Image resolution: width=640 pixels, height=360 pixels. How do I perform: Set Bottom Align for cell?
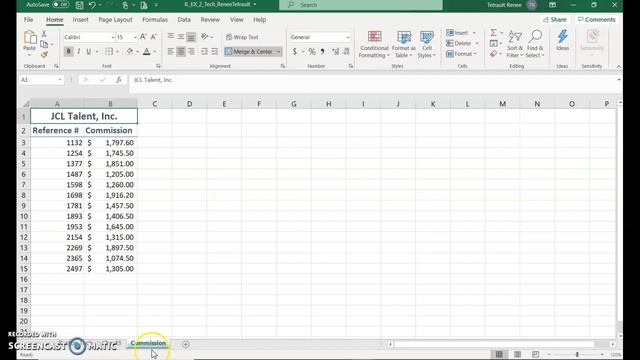click(x=191, y=37)
